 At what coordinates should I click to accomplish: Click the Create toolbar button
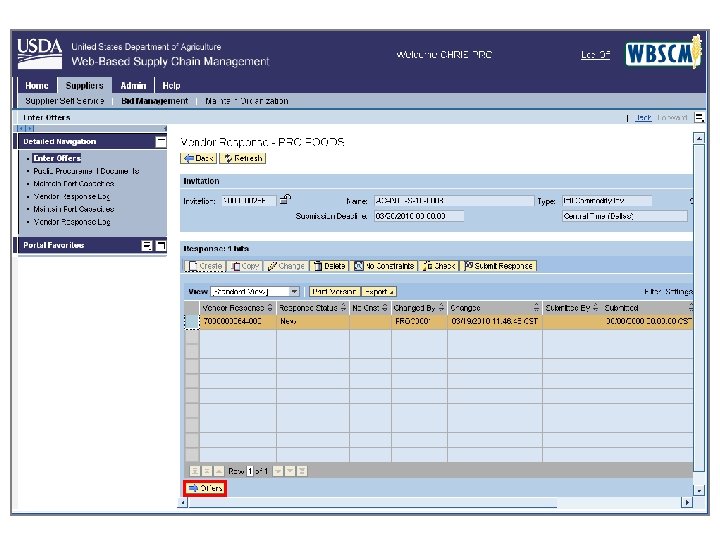[206, 266]
